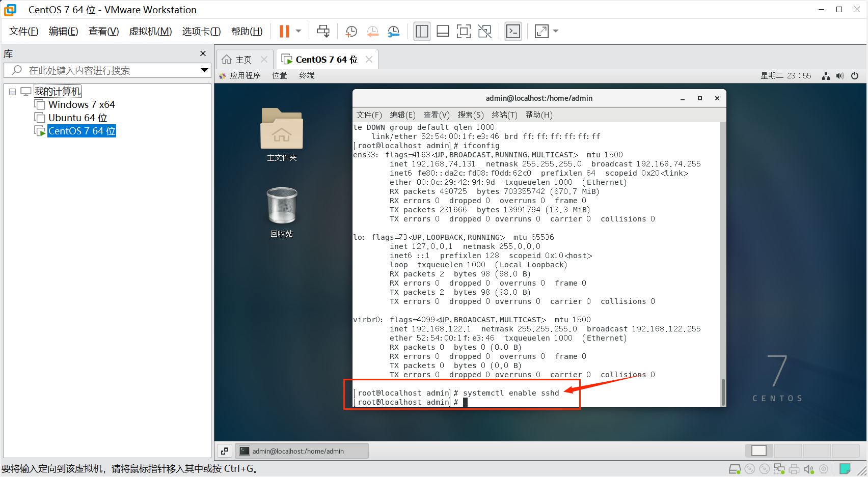Click the network status icon in CentOS panel

(826, 76)
